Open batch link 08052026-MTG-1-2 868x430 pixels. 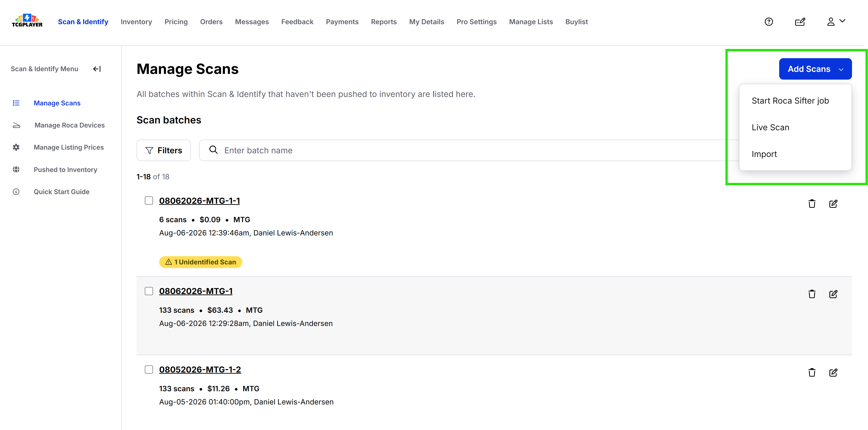coord(200,369)
